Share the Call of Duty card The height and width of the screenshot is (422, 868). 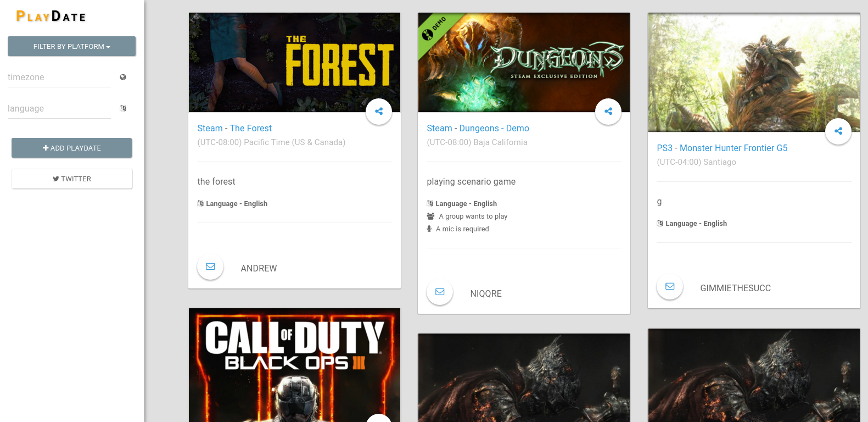pyautogui.click(x=379, y=418)
